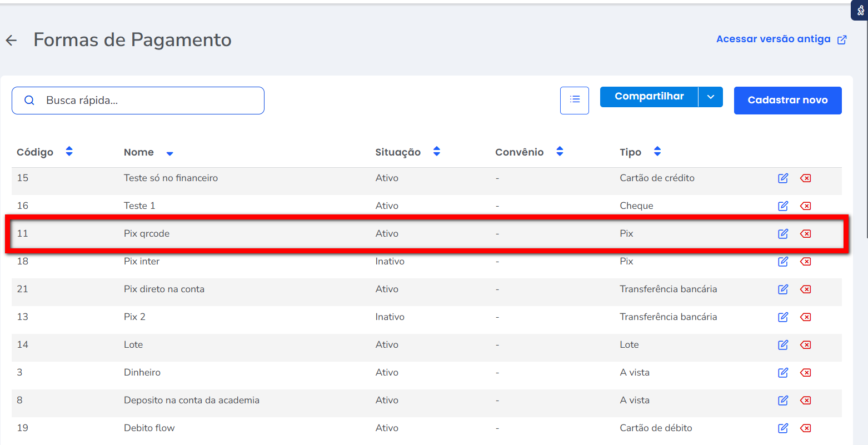
Task: Sort the table by Tipo column
Action: point(657,152)
